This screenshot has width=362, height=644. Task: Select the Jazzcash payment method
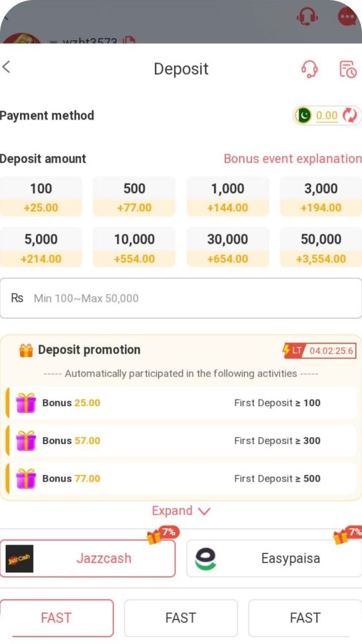click(88, 558)
